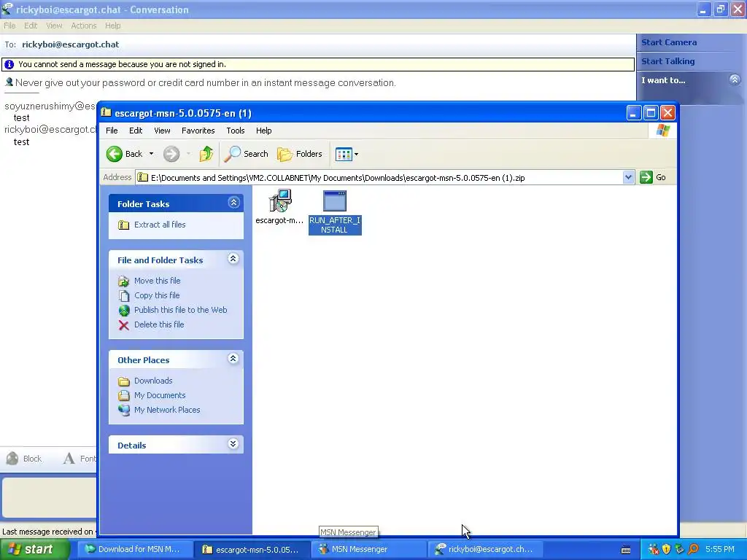Image resolution: width=747 pixels, height=560 pixels.
Task: Click the RUN_AFTER_INSTALL file name label
Action: pyautogui.click(x=335, y=225)
